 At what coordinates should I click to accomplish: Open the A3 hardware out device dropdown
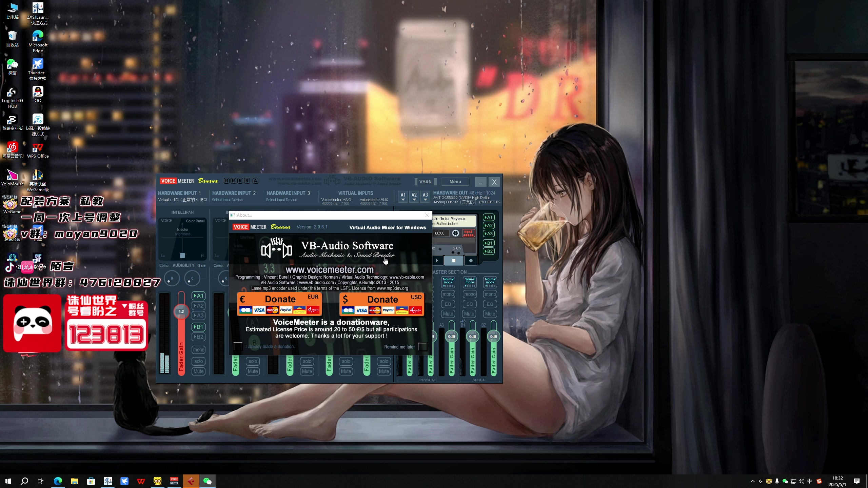point(425,197)
